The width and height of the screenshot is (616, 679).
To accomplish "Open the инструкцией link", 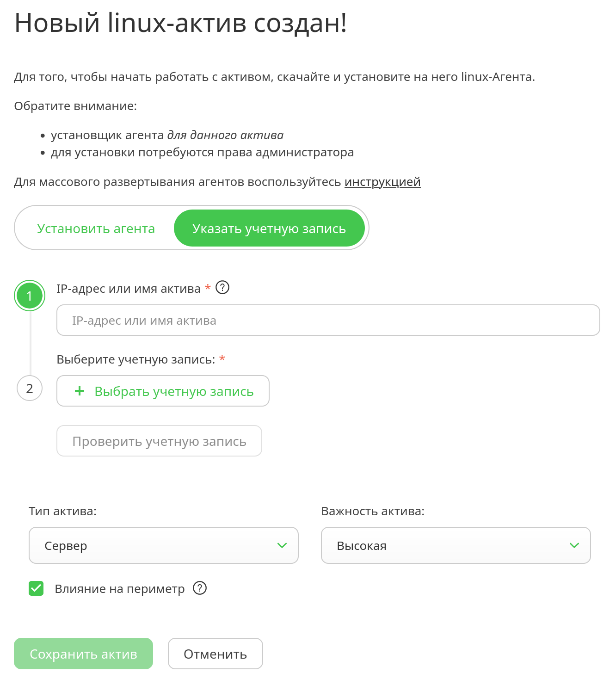I will [382, 182].
